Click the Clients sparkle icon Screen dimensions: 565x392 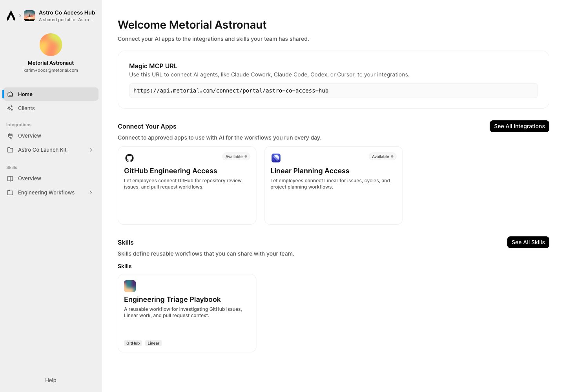click(10, 108)
